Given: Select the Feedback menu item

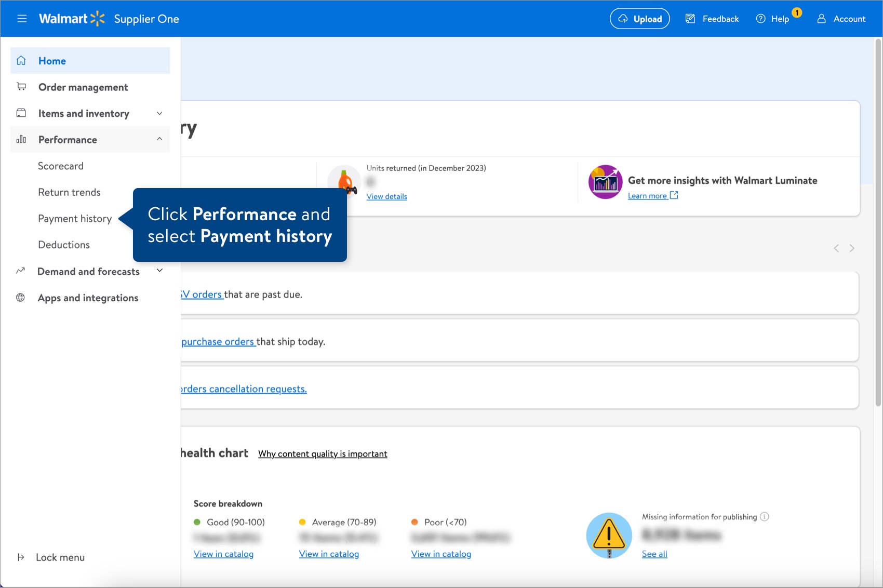Looking at the screenshot, I should point(712,18).
